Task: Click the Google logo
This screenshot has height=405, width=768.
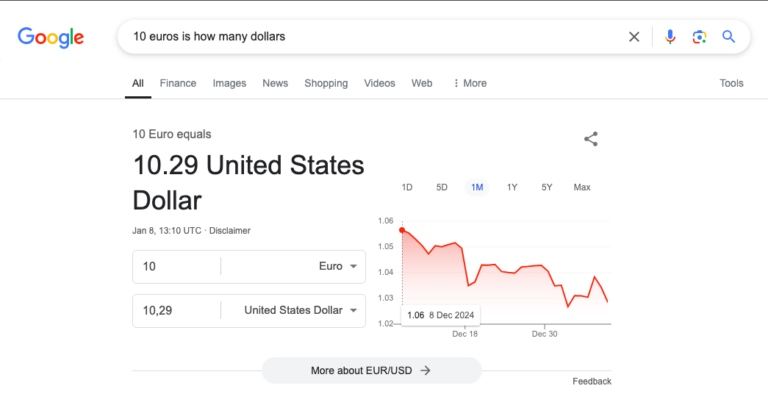Action: (x=50, y=37)
